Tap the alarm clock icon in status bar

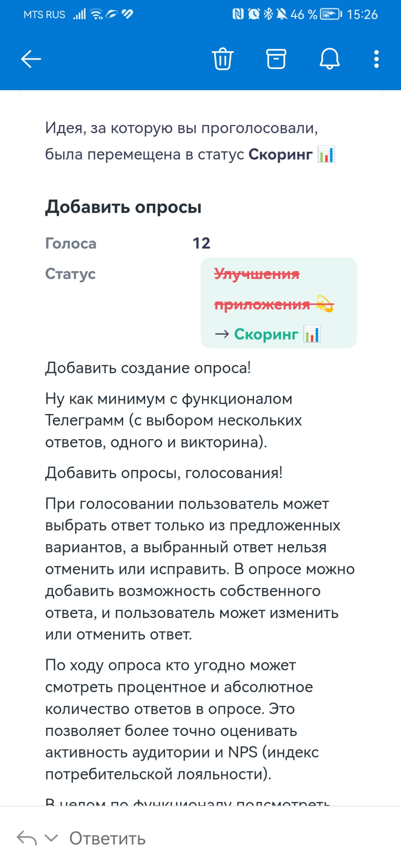pyautogui.click(x=253, y=13)
